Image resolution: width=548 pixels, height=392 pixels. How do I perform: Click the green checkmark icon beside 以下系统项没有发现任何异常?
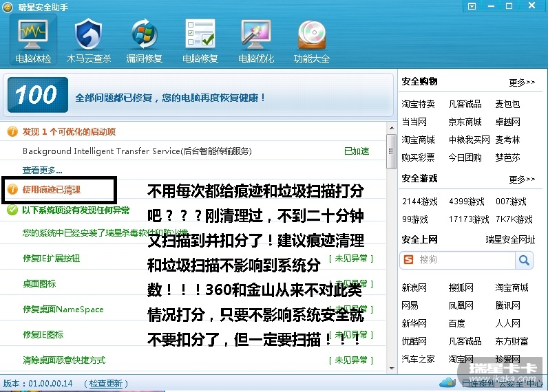tap(12, 210)
